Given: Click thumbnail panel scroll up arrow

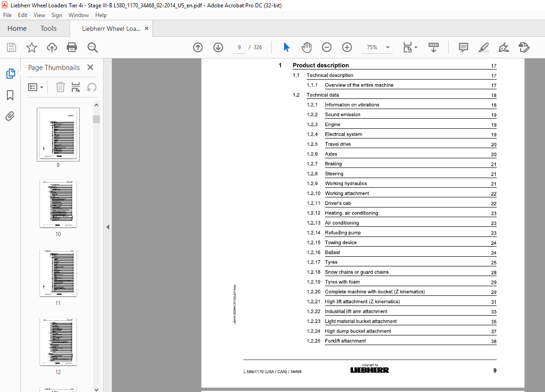Looking at the screenshot, I should click(x=96, y=105).
